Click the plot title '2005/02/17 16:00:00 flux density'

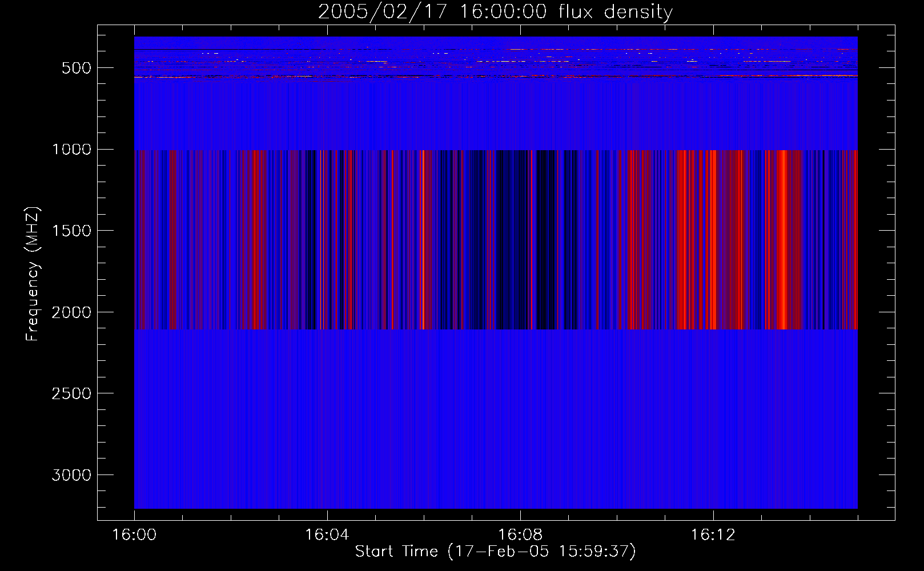[x=495, y=12]
